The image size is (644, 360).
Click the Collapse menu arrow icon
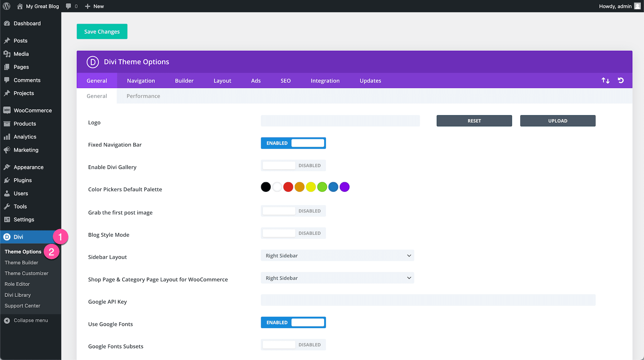pyautogui.click(x=7, y=321)
